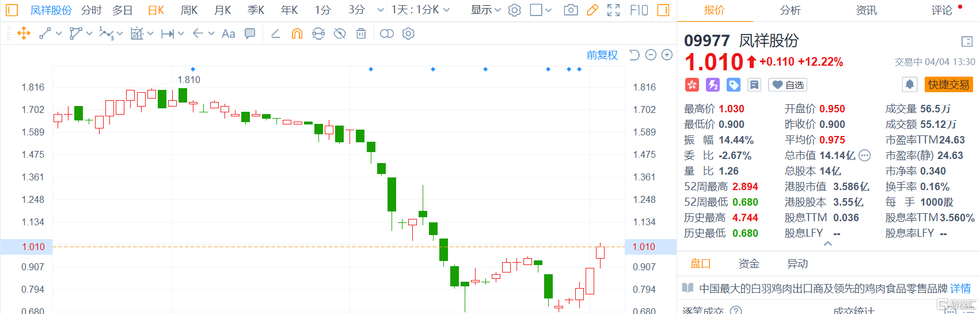This screenshot has height=314, width=980.
Task: Open the 显示 display dropdown
Action: (485, 10)
